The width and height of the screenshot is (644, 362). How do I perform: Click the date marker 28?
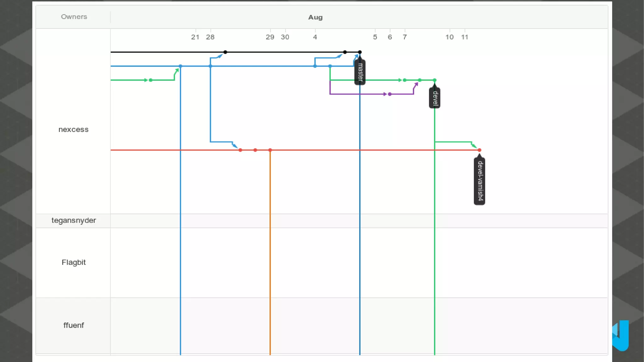point(210,37)
